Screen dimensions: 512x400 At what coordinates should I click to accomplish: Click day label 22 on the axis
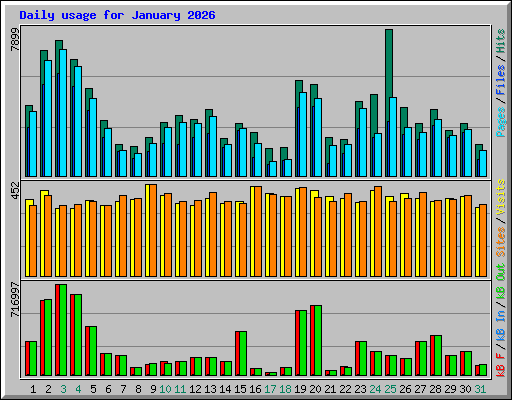(345, 389)
